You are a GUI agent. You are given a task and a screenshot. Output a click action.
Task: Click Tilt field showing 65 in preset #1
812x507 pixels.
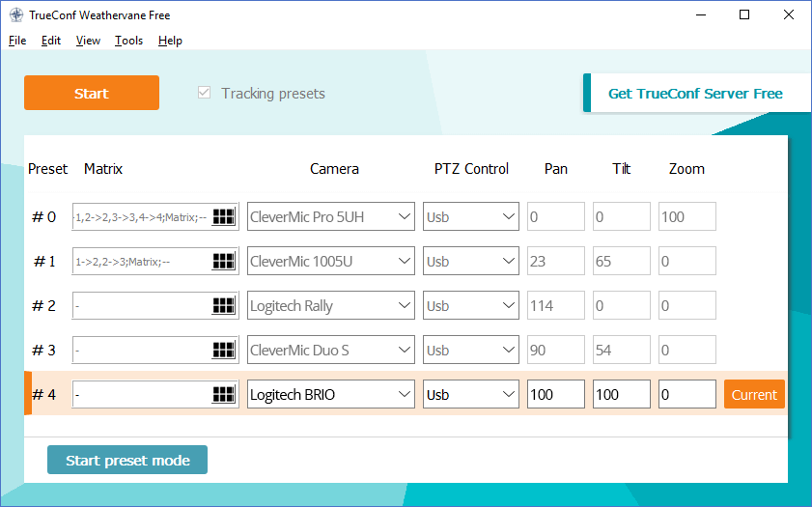pyautogui.click(x=622, y=261)
